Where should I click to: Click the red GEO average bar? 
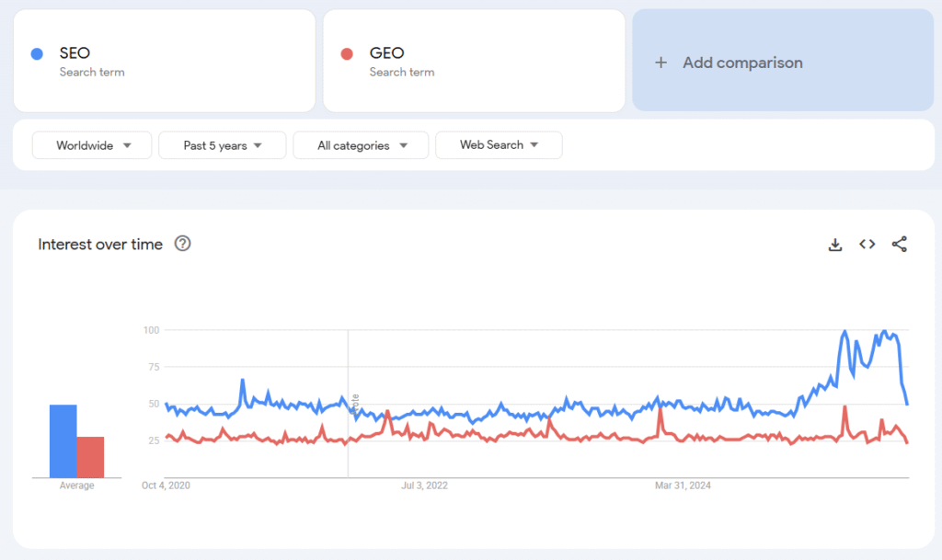point(90,457)
